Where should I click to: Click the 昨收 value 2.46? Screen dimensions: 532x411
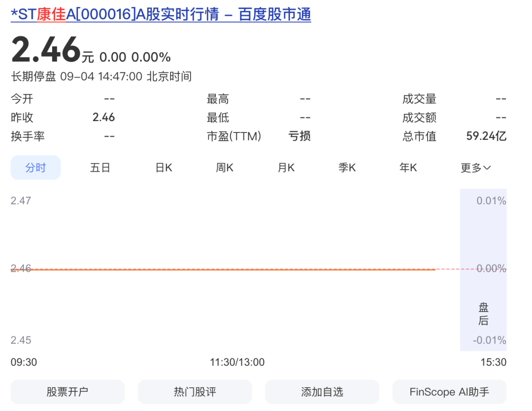(103, 117)
